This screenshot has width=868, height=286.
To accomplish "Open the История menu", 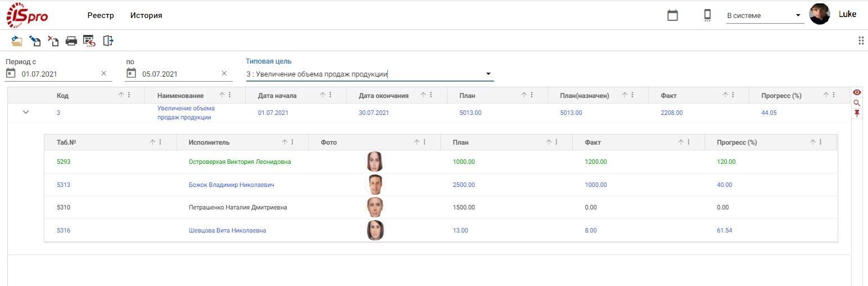I will 146,15.
